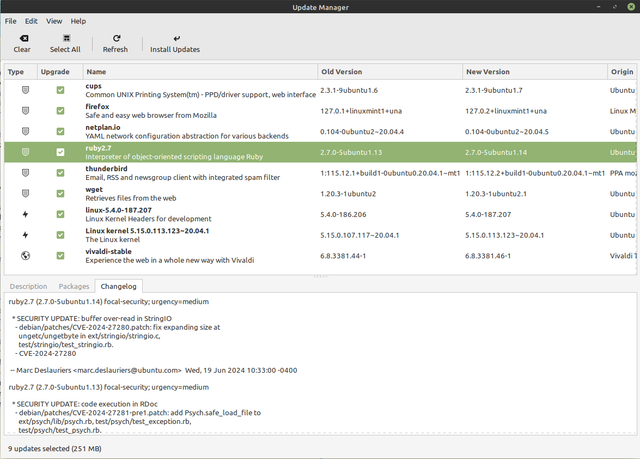Click the pane divider handle above the tabs
The width and height of the screenshot is (640, 459).
point(320,277)
